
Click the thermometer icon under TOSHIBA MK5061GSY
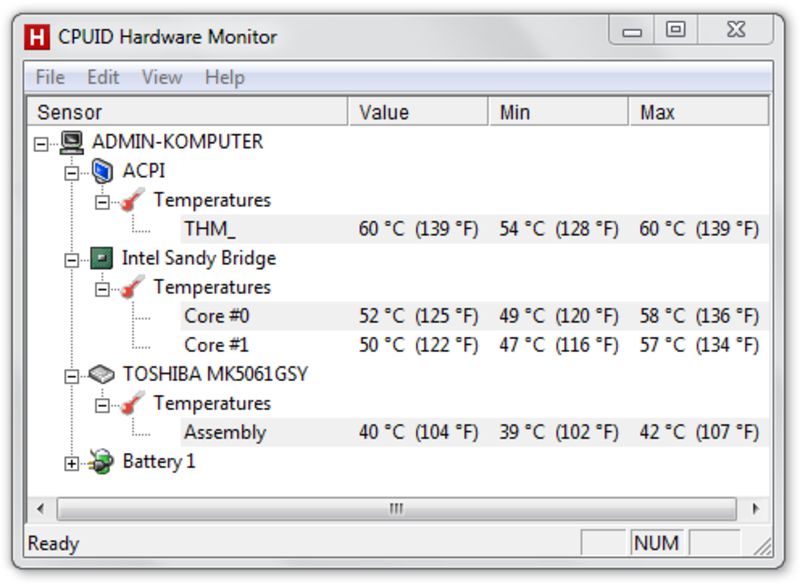pos(132,403)
